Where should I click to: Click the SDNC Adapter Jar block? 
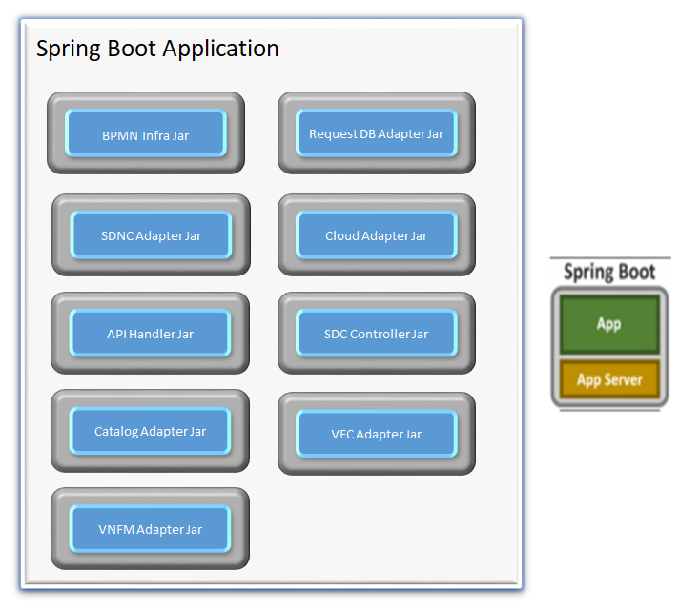pos(151,235)
